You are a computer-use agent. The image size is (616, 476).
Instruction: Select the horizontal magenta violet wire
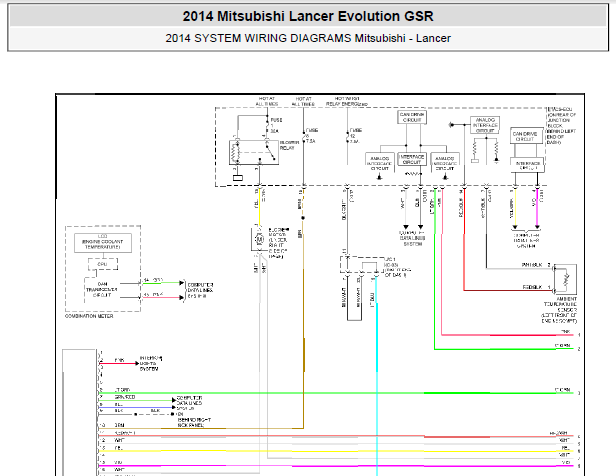(336, 466)
